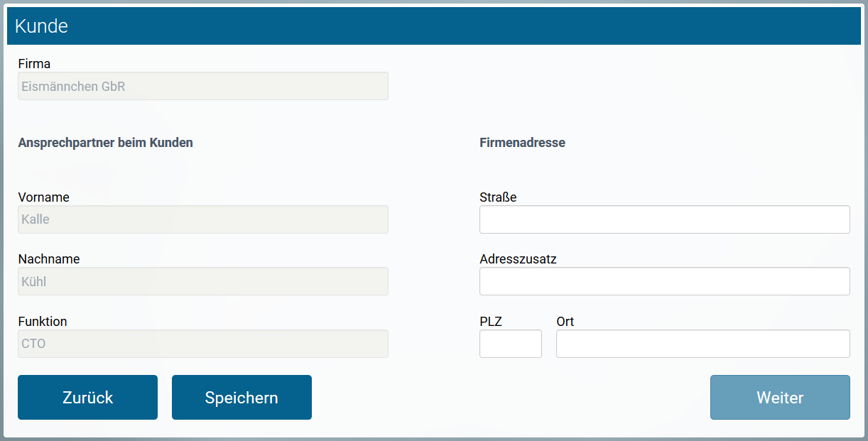This screenshot has width=868, height=441.
Task: Click the Speichern button
Action: coord(242,397)
